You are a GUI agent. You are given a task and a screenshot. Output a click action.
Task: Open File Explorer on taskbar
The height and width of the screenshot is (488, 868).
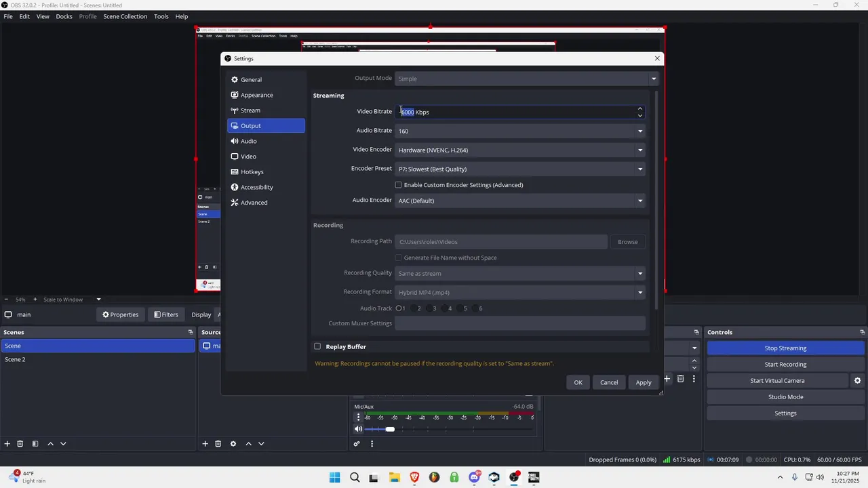[x=394, y=477]
